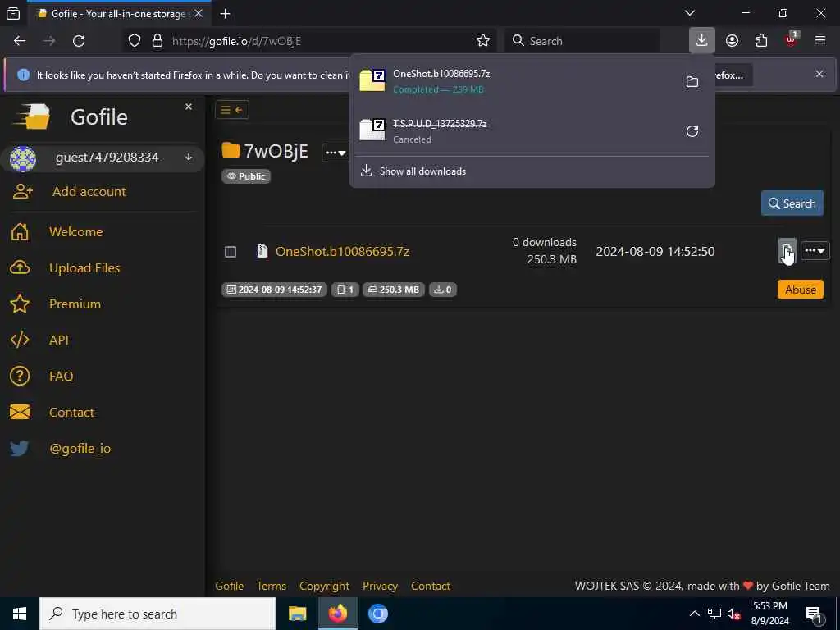Click the Welcome home icon
Image resolution: width=840 pixels, height=630 pixels.
click(x=20, y=232)
